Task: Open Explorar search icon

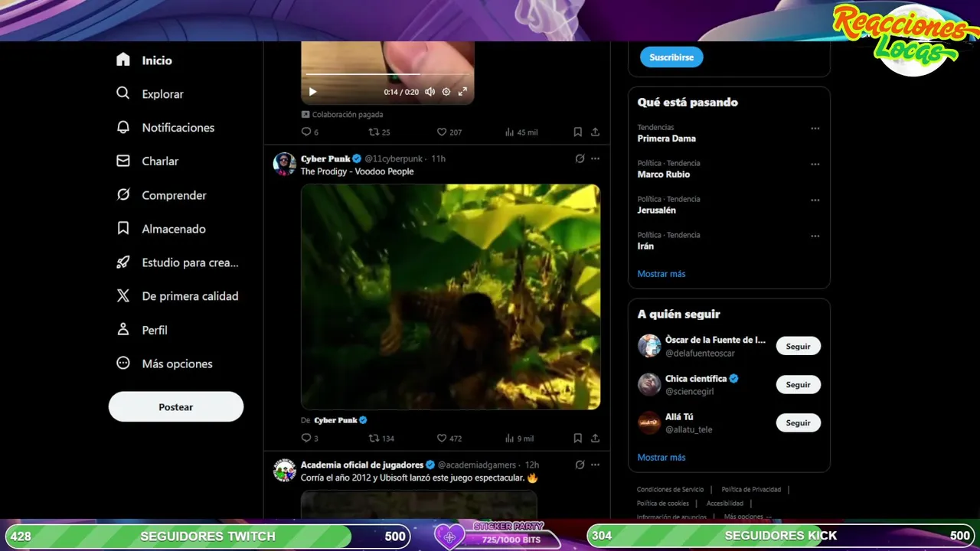Action: (x=122, y=93)
